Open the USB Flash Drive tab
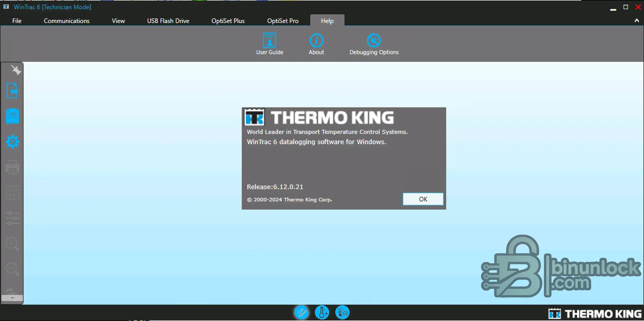This screenshot has height=321, width=644. (x=168, y=21)
